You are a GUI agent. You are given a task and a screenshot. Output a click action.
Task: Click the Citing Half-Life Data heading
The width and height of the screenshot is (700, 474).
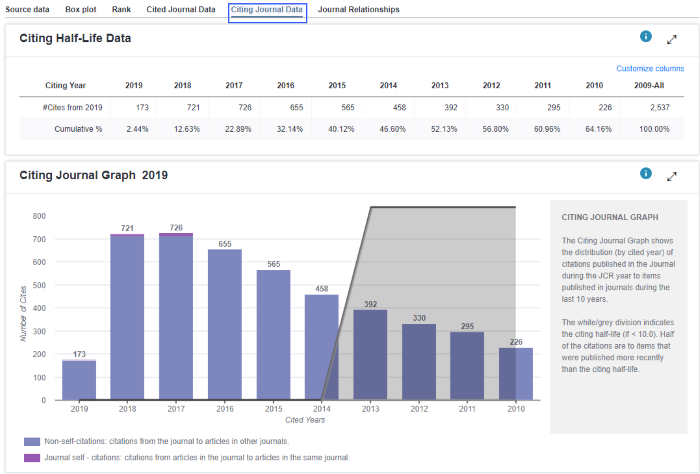click(75, 38)
